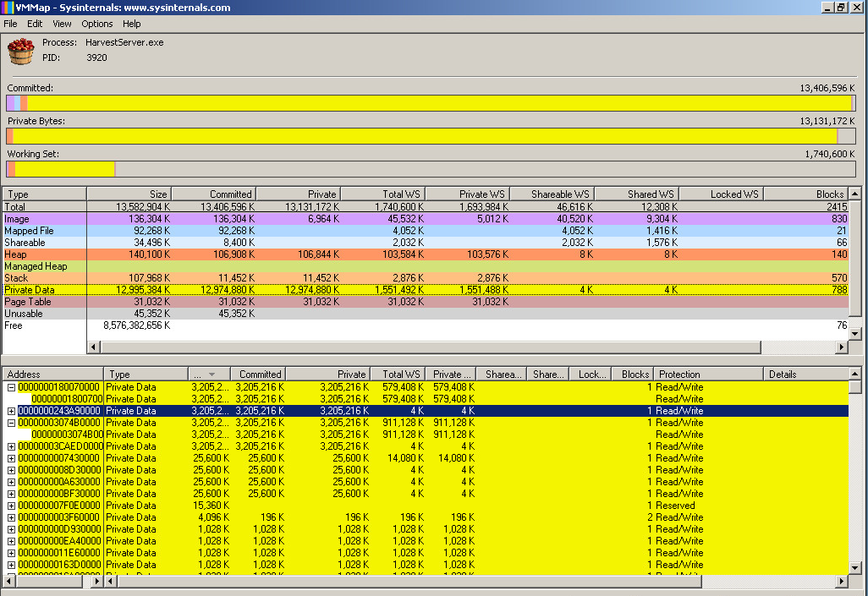Image resolution: width=868 pixels, height=596 pixels.
Task: Sort summary table by Shared WS column
Action: point(637,194)
